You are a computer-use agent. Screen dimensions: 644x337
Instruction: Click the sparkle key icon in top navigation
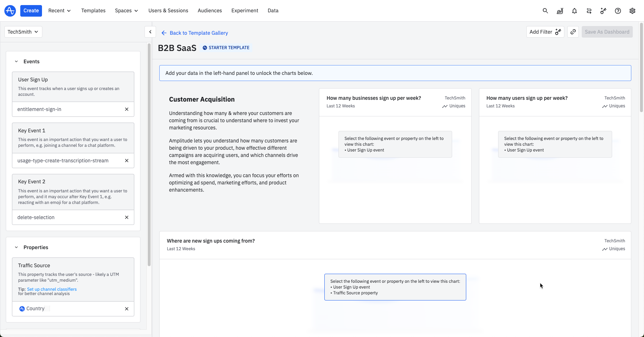click(x=603, y=11)
